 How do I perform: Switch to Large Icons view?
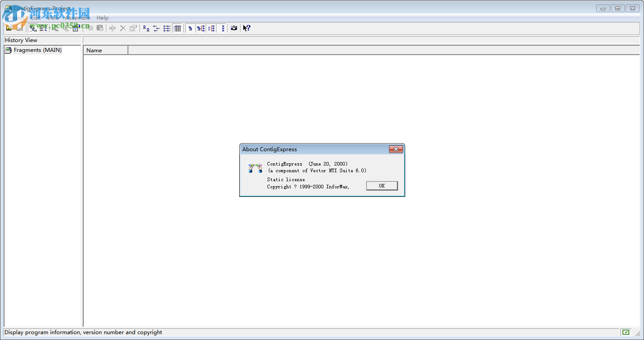click(146, 28)
